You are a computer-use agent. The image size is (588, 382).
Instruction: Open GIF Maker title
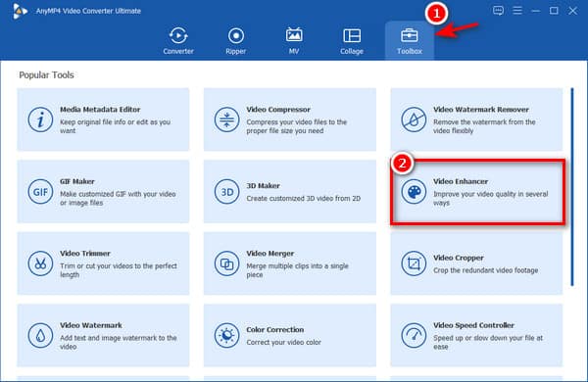(77, 181)
